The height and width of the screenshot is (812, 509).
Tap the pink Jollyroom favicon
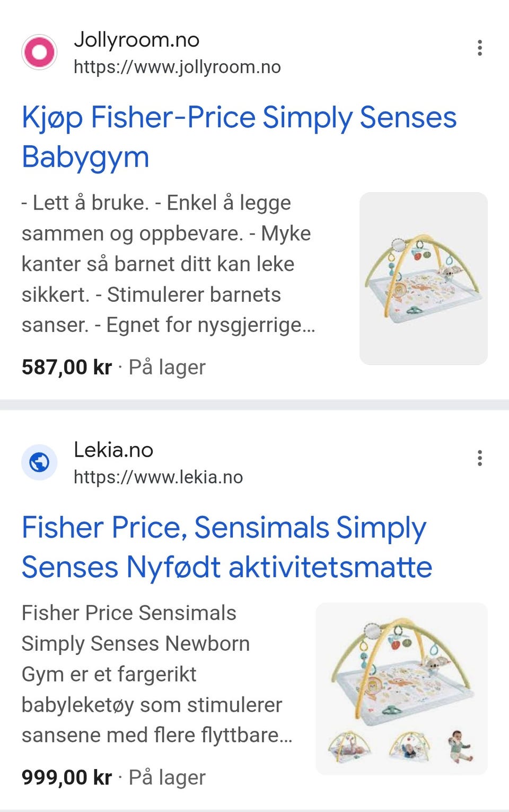pyautogui.click(x=39, y=52)
